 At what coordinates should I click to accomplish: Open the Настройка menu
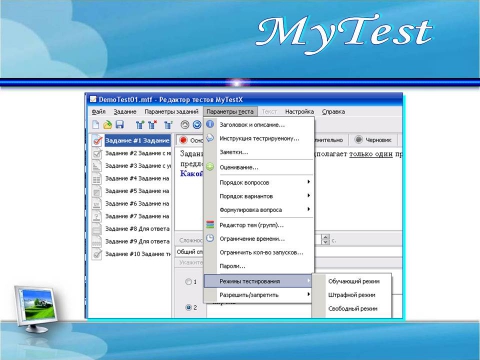pos(299,112)
